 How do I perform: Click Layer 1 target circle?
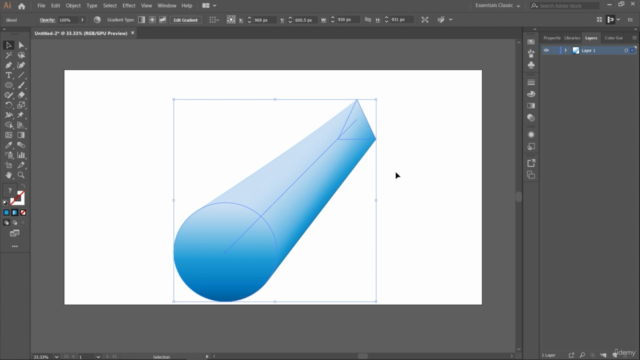click(626, 51)
